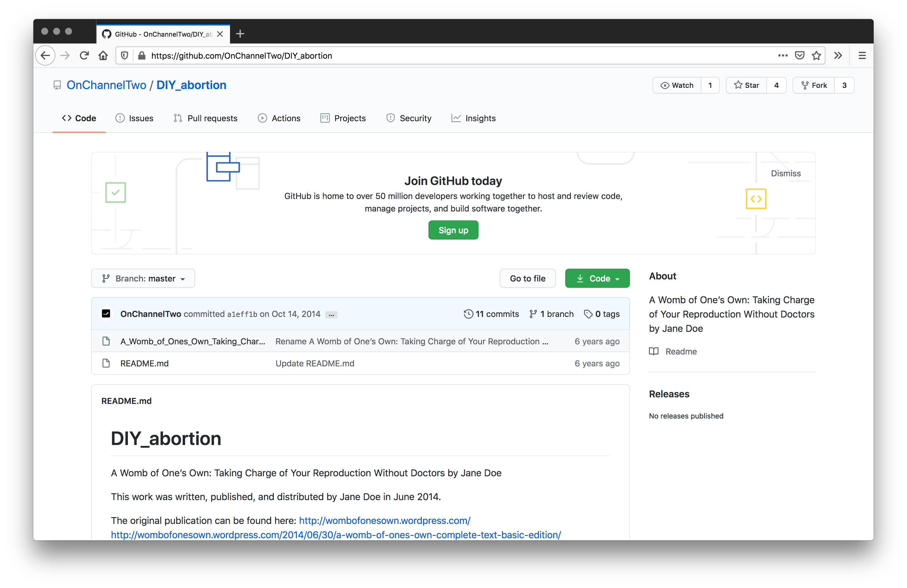
Task: View the 0 tags list
Action: (x=602, y=314)
